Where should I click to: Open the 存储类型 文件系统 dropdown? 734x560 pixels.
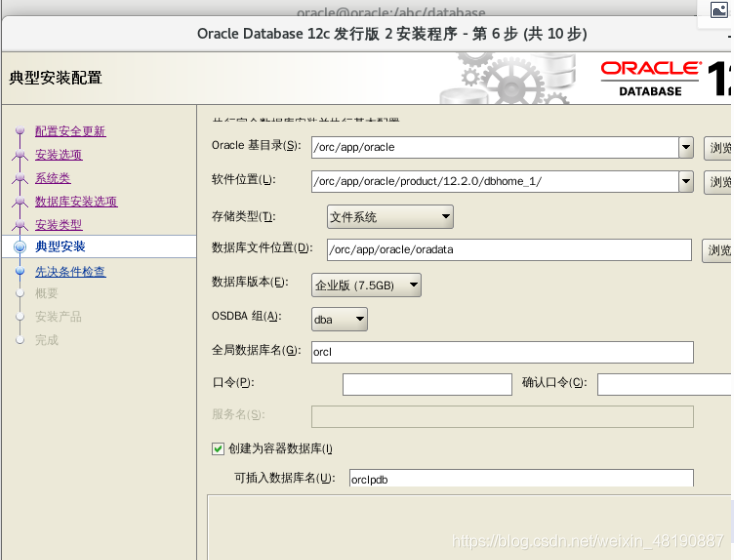tap(390, 217)
